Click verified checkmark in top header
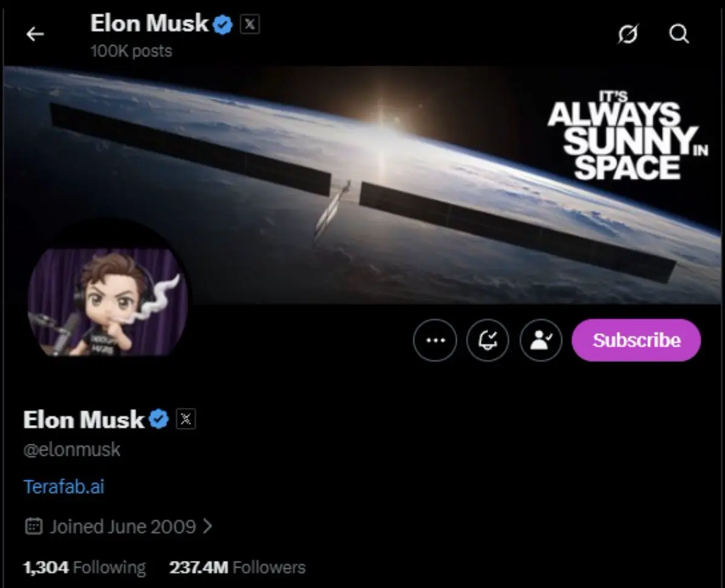 click(223, 25)
